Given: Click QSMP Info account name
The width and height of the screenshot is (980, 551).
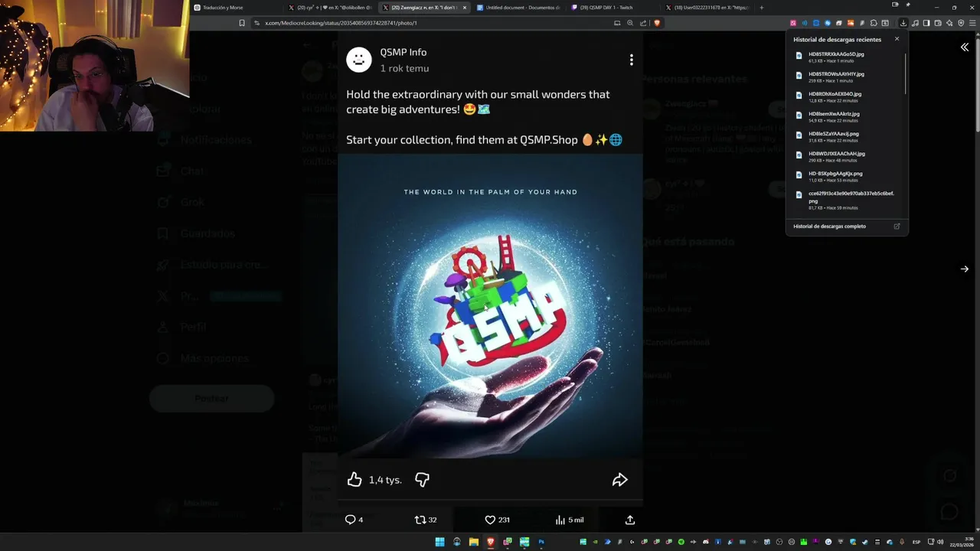Looking at the screenshot, I should (x=403, y=52).
